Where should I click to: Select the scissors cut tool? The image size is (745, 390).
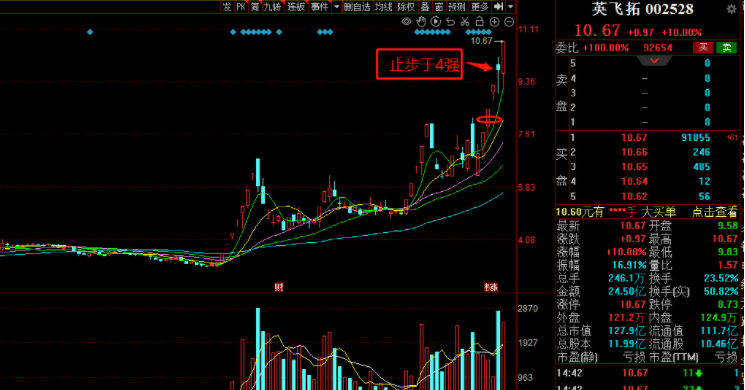(x=465, y=21)
